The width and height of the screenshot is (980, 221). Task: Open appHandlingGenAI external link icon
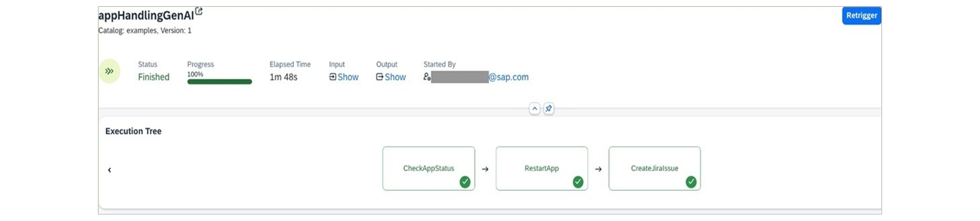[x=198, y=12]
